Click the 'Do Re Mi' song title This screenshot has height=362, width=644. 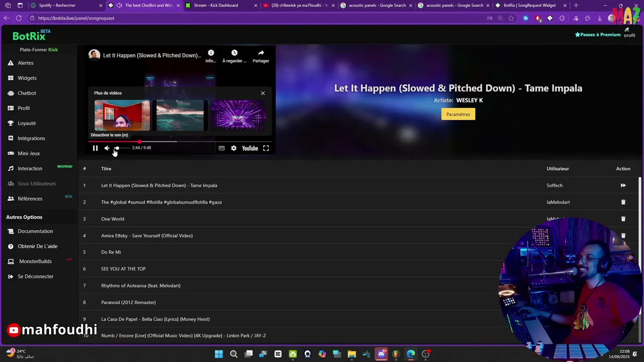pyautogui.click(x=111, y=252)
